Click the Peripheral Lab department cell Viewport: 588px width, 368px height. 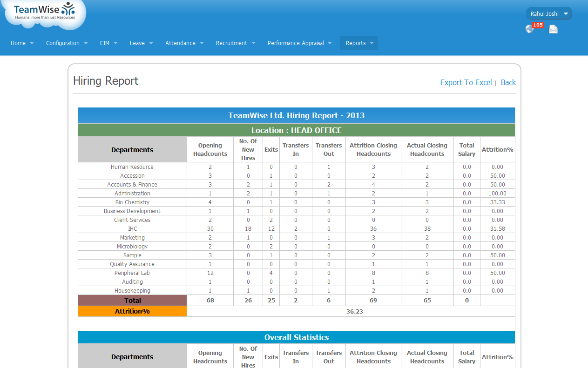point(132,273)
